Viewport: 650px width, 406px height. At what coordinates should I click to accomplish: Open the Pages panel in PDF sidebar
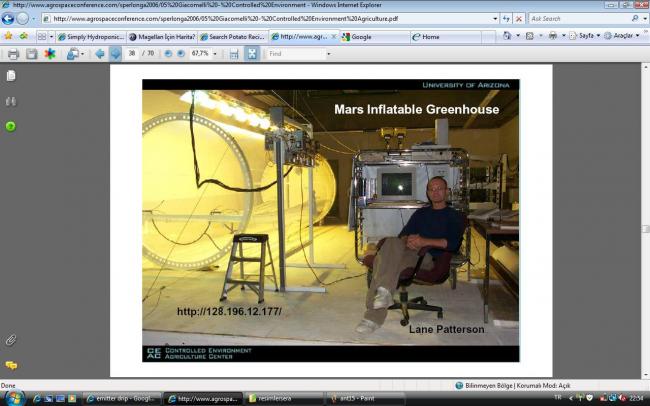click(11, 75)
